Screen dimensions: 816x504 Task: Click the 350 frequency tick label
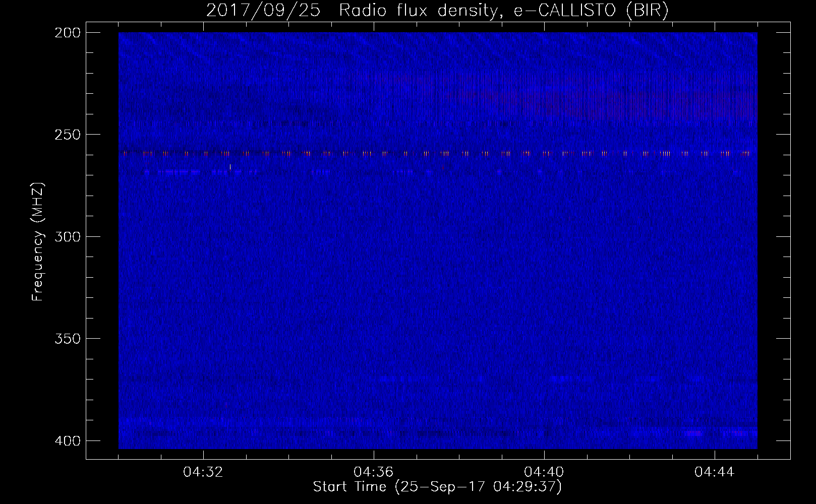click(68, 338)
